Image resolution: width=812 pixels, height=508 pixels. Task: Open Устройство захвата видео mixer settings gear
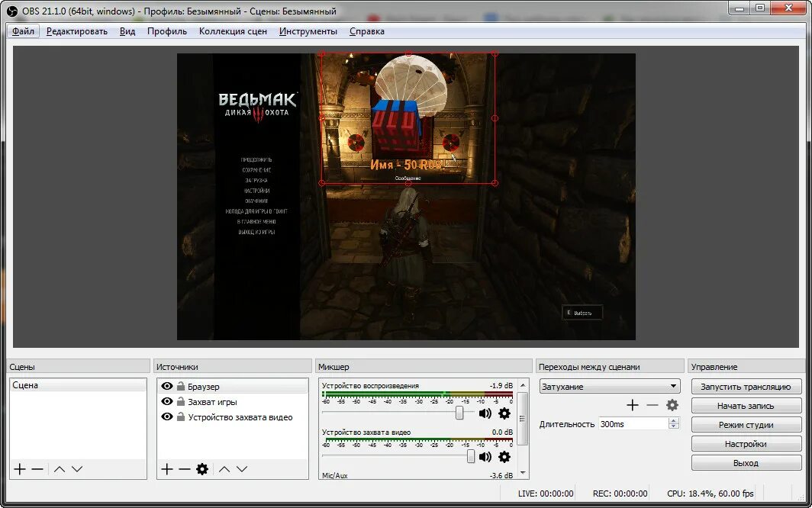click(504, 457)
